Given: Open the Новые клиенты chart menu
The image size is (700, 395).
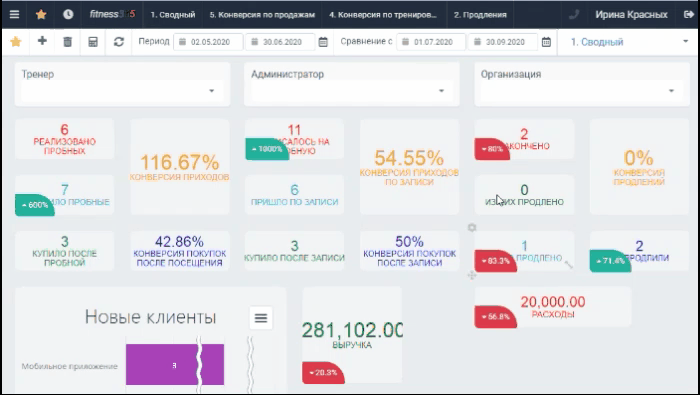Looking at the screenshot, I should 261,318.
